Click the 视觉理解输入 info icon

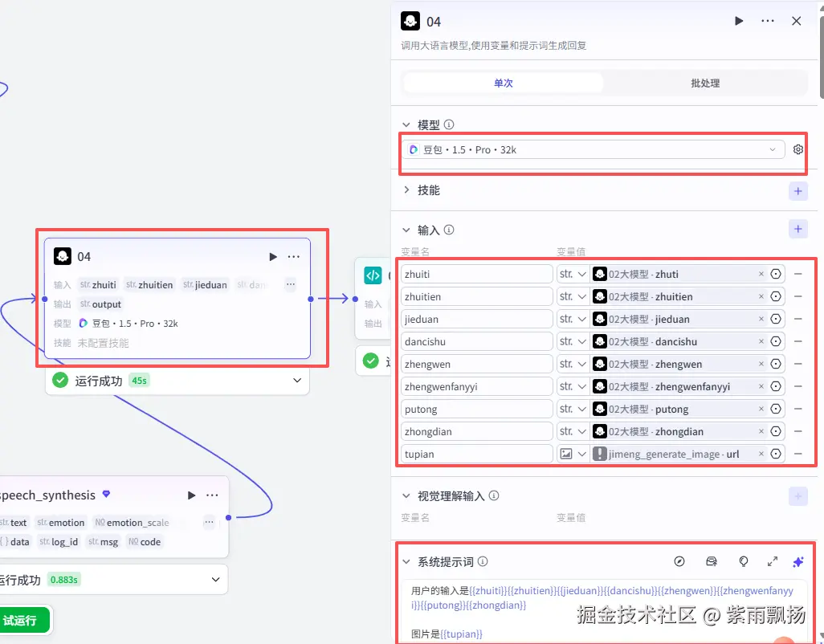[494, 495]
